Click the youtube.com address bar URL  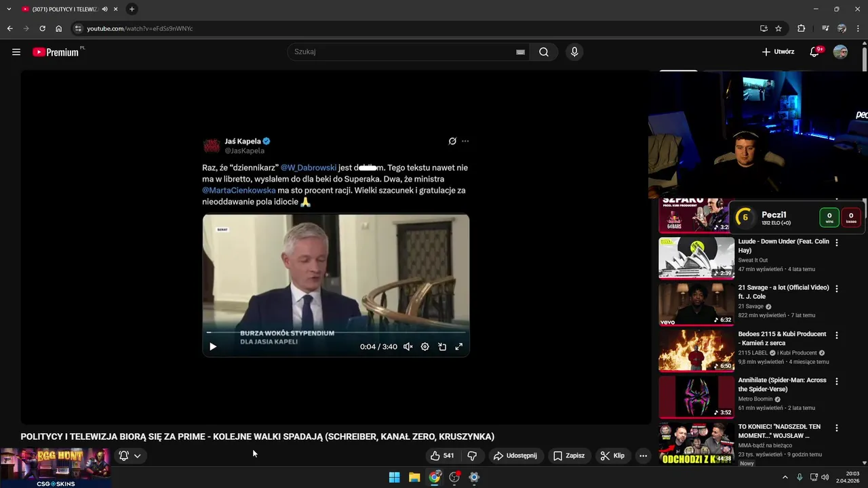(x=140, y=28)
